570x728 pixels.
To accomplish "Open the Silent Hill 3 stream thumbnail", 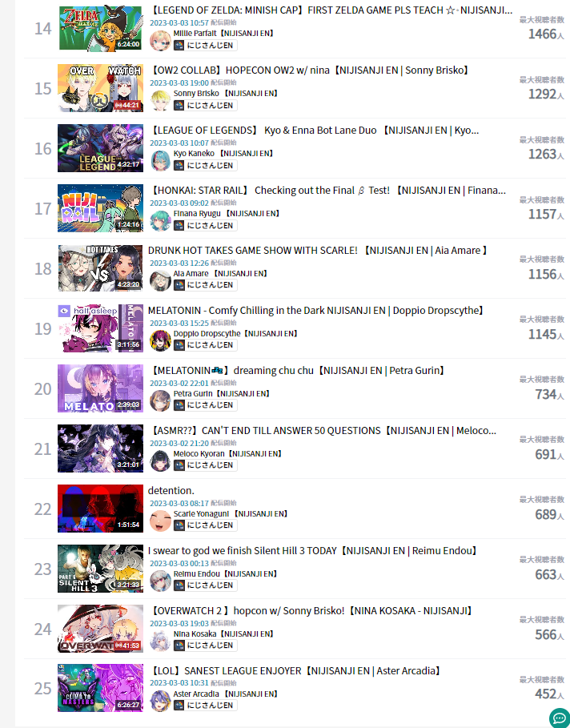I will point(100,569).
